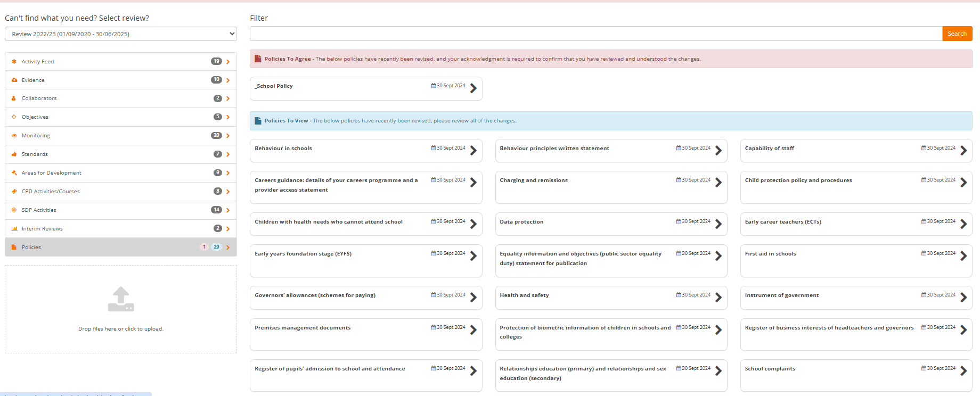Expand the SDP Activities chevron arrow

click(228, 210)
